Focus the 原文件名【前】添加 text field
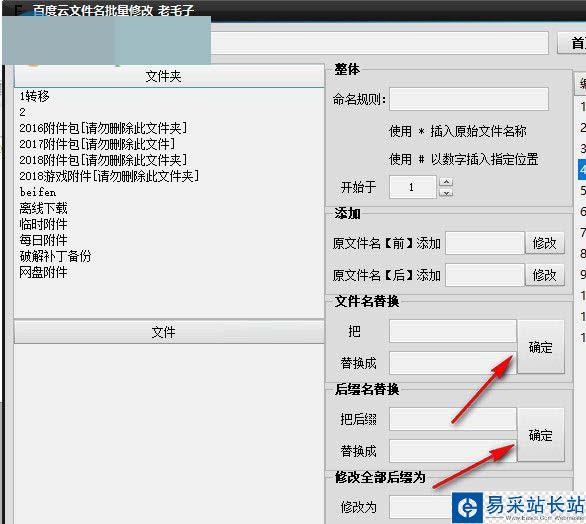The height and width of the screenshot is (524, 586). coord(485,243)
